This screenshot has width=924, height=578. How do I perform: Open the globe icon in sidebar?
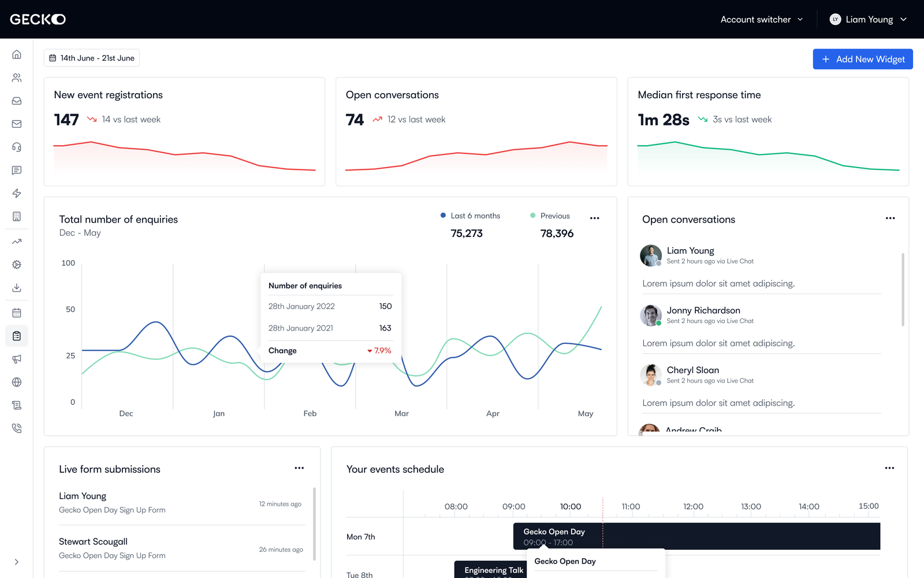[17, 382]
